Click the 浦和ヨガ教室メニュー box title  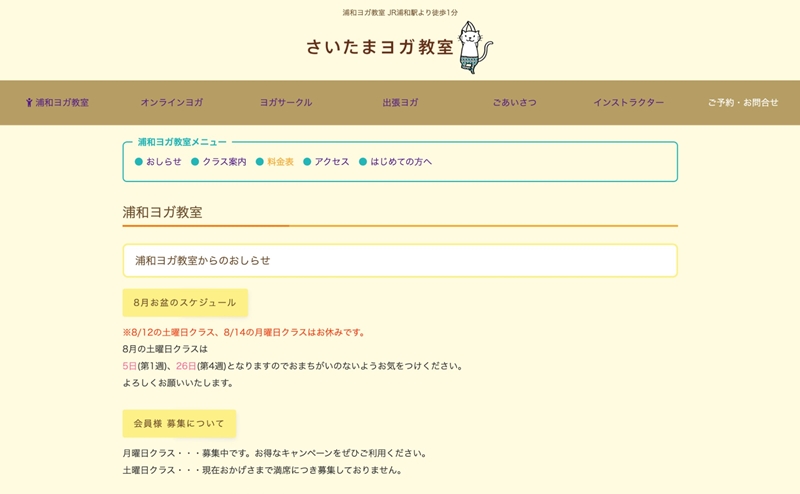tap(182, 142)
